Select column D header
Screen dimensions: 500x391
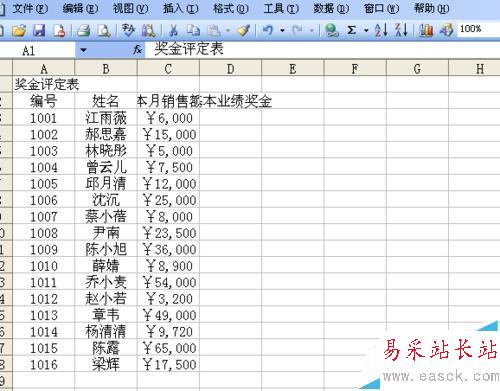[231, 69]
